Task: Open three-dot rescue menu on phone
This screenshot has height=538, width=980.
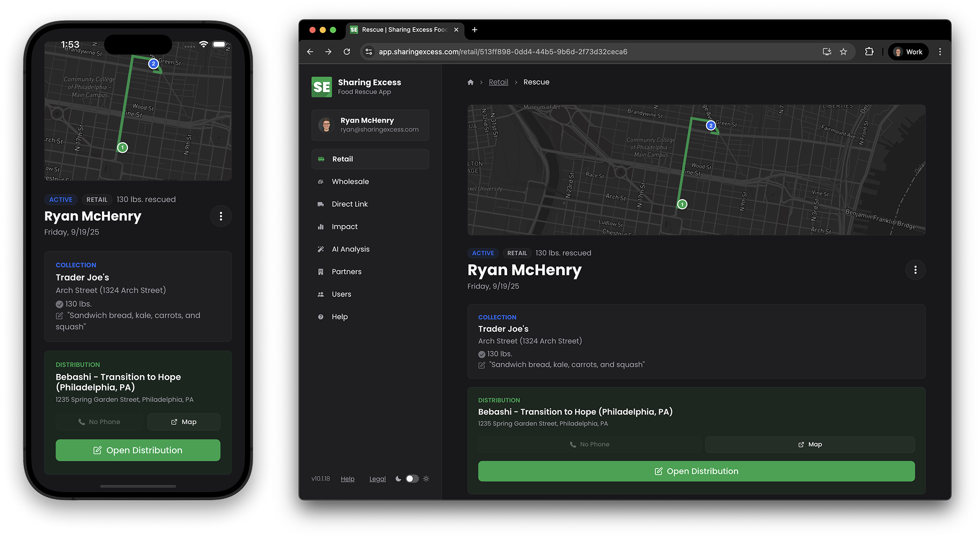Action: (221, 216)
